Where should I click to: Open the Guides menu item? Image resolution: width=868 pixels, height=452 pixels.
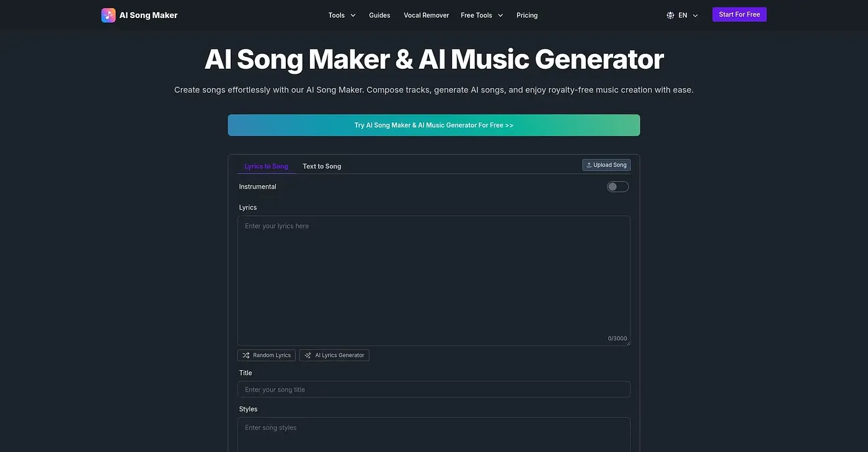[x=379, y=16]
